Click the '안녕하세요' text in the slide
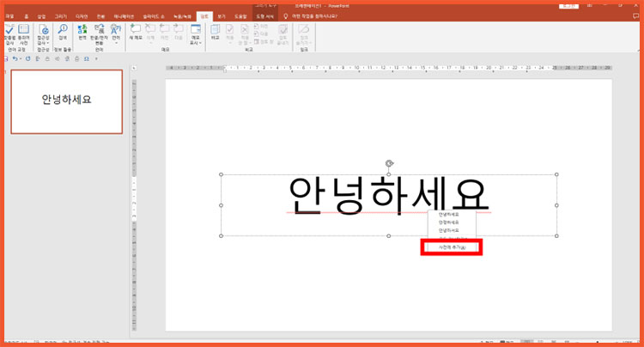The image size is (644, 347). tap(388, 196)
